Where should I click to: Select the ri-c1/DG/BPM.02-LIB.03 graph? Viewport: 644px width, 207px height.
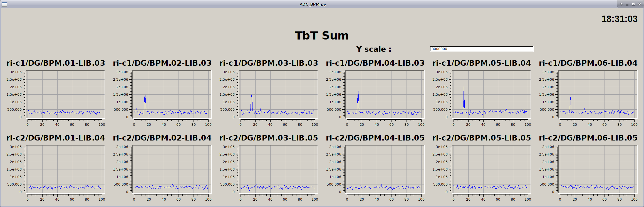[x=172, y=94]
